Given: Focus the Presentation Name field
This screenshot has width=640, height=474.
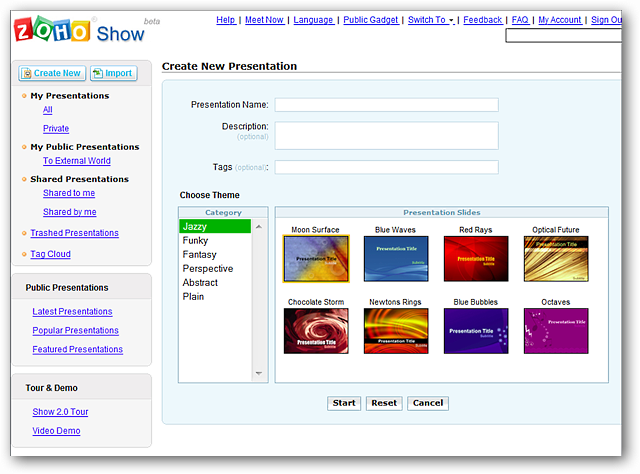Looking at the screenshot, I should pyautogui.click(x=387, y=105).
